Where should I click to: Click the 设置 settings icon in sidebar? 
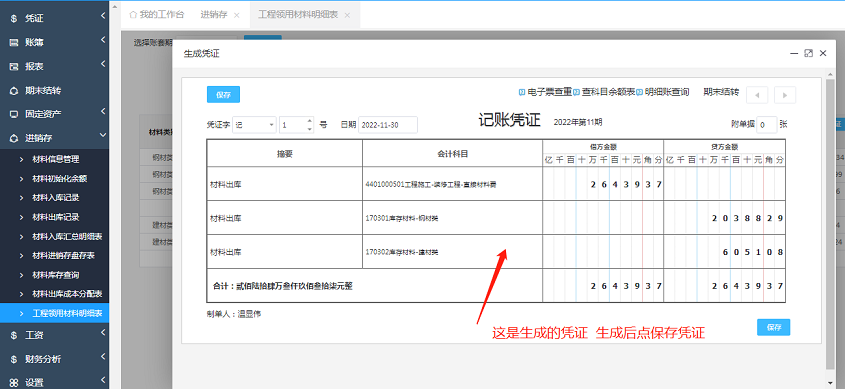[14, 383]
